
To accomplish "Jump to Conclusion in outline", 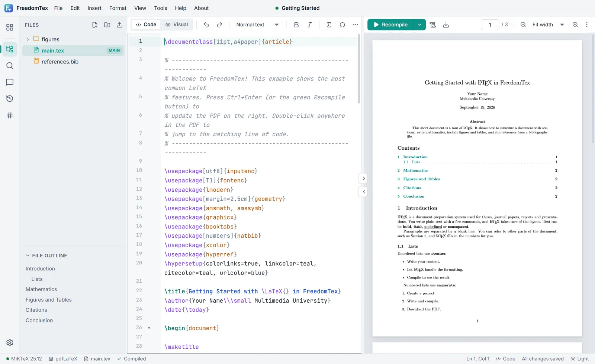I will pos(39,320).
